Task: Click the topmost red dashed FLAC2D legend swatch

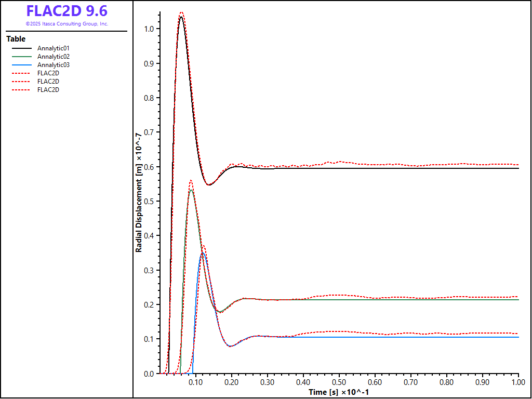Action: tap(22, 73)
